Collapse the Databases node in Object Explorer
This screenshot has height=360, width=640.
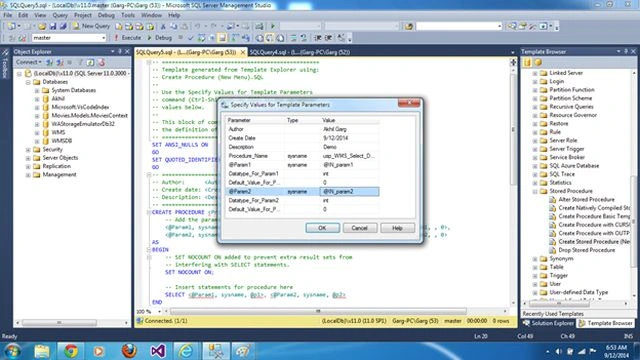click(28, 82)
